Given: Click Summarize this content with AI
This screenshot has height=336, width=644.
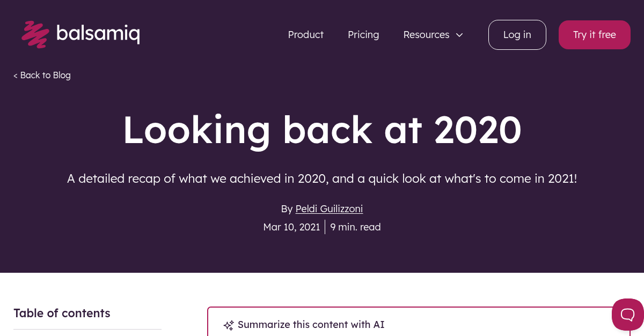Looking at the screenshot, I should tap(311, 325).
